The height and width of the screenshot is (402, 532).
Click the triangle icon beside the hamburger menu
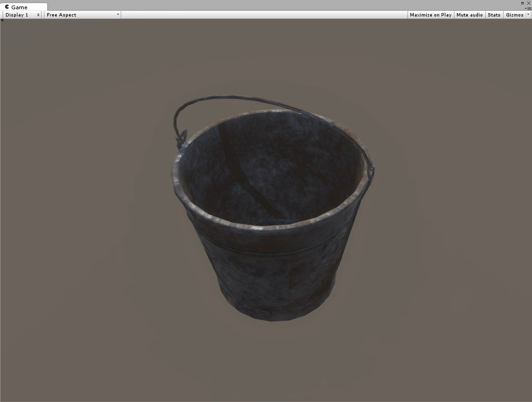[x=526, y=8]
